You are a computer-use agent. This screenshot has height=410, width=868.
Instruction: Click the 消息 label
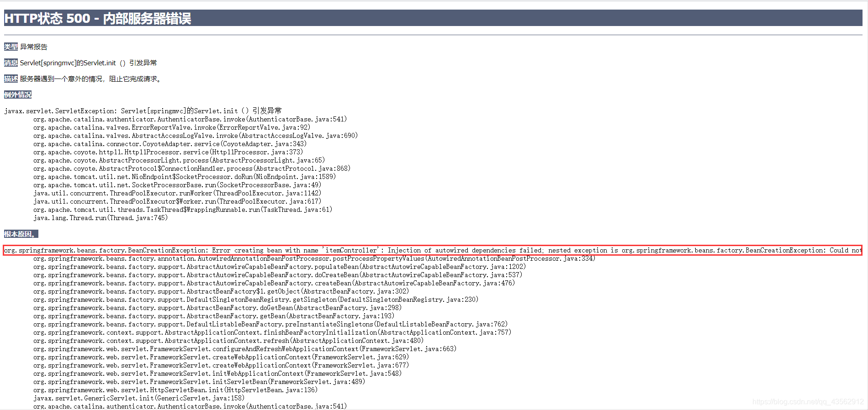[11, 63]
